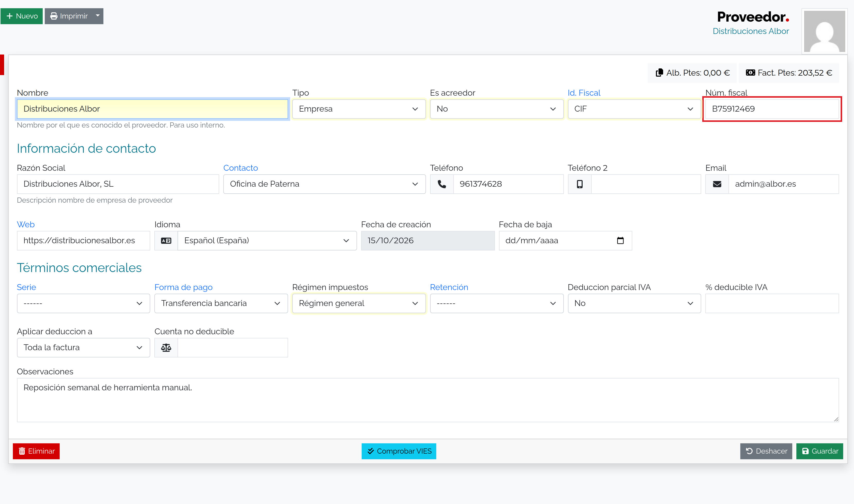Click the Observaciones text area
This screenshot has height=504, width=854.
[x=428, y=400]
